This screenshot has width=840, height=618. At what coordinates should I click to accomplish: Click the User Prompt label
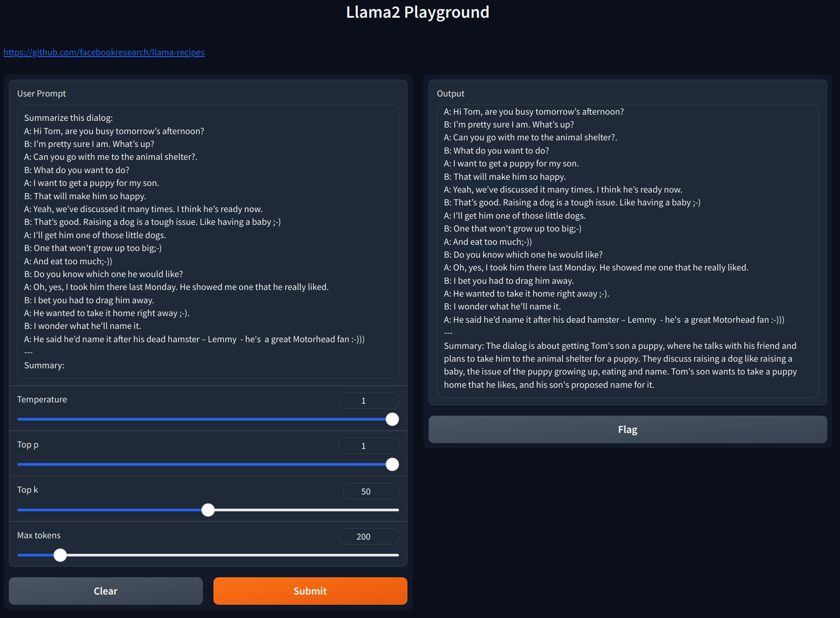(42, 93)
